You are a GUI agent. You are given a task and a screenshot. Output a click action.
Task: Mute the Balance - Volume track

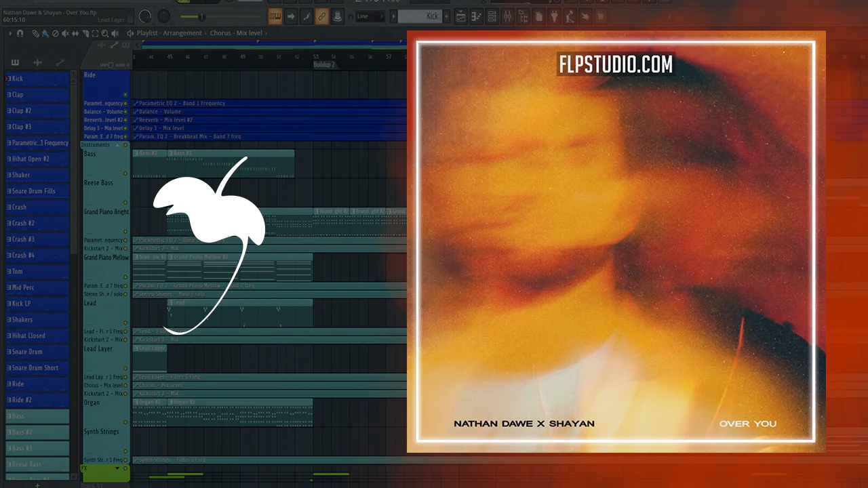coord(125,112)
